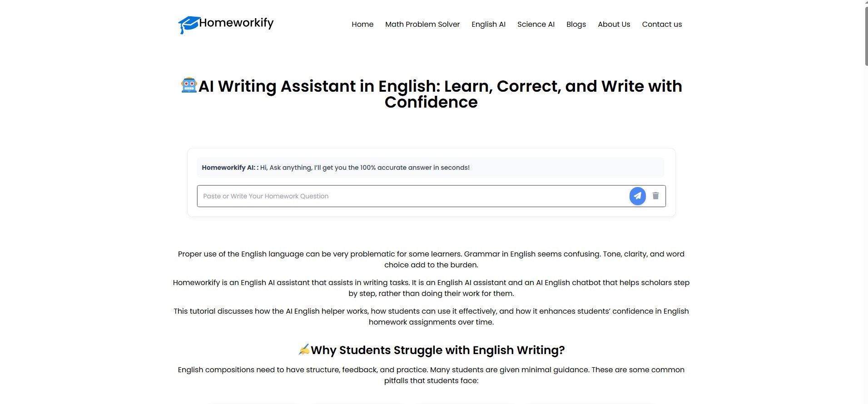
Task: Open the About Us page
Action: 614,25
